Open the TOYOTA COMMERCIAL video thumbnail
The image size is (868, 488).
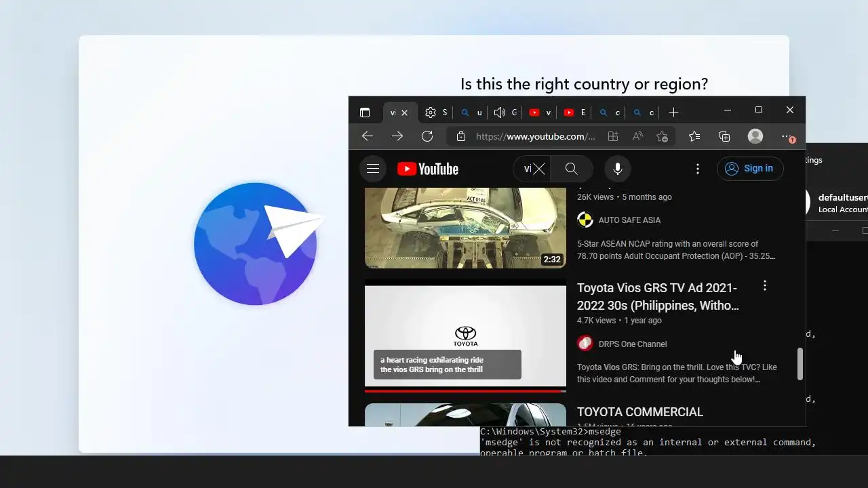(465, 415)
